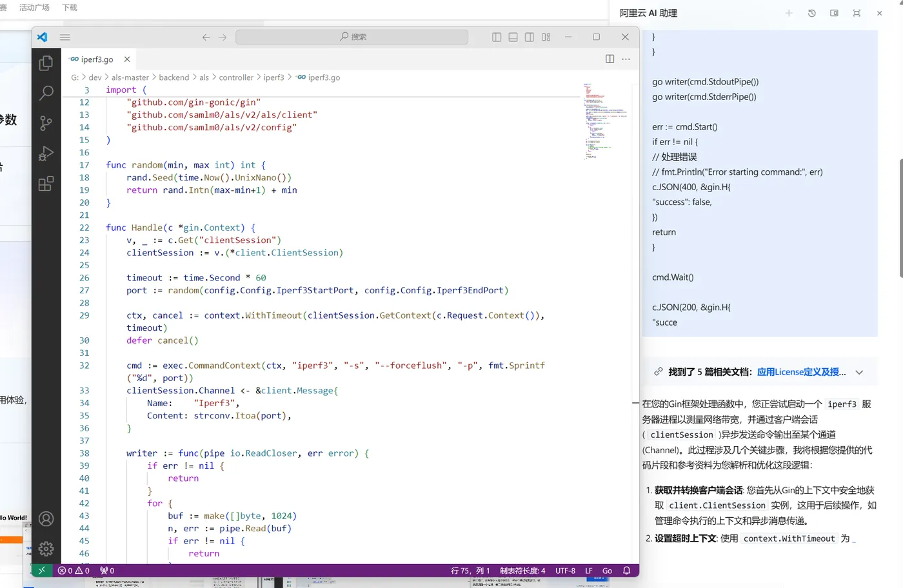Expand AI assistant to fullscreen
The image size is (903, 588).
pos(857,13)
